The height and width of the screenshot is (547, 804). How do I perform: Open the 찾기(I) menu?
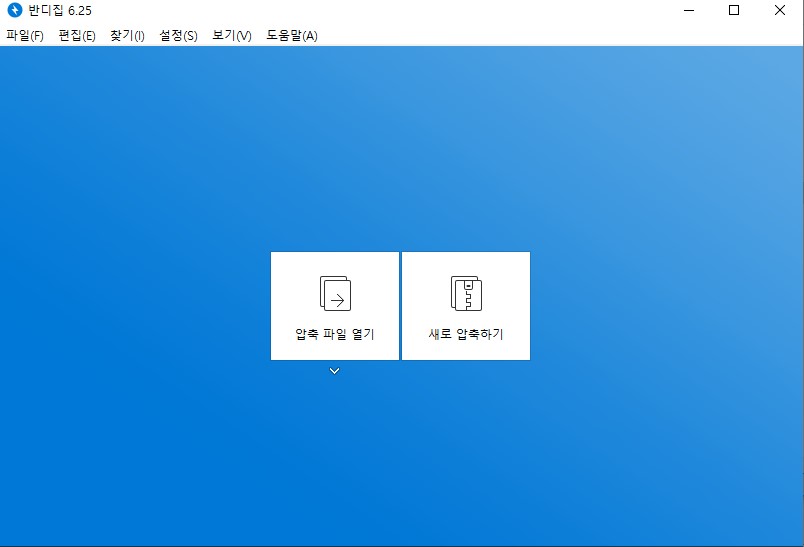coord(127,35)
